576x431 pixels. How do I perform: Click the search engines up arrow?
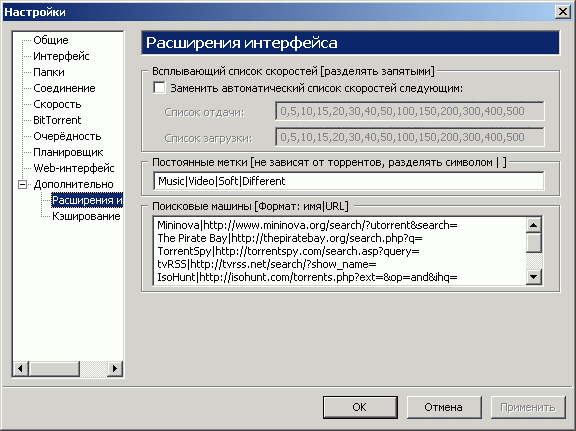(534, 225)
